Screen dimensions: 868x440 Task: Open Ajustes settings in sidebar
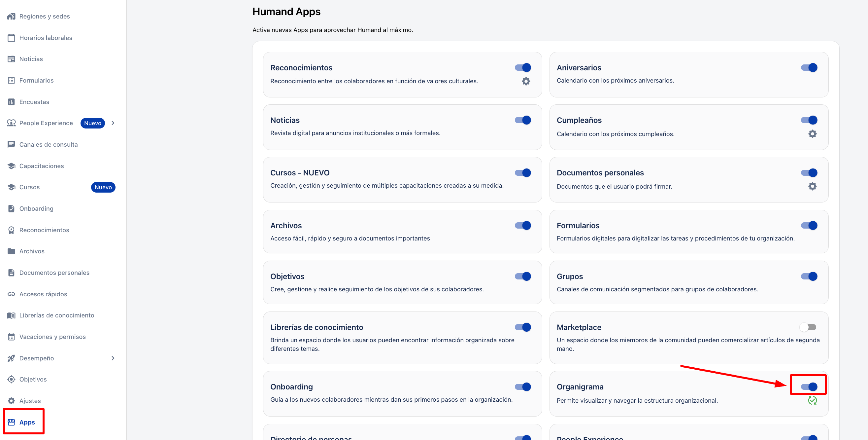(x=30, y=401)
